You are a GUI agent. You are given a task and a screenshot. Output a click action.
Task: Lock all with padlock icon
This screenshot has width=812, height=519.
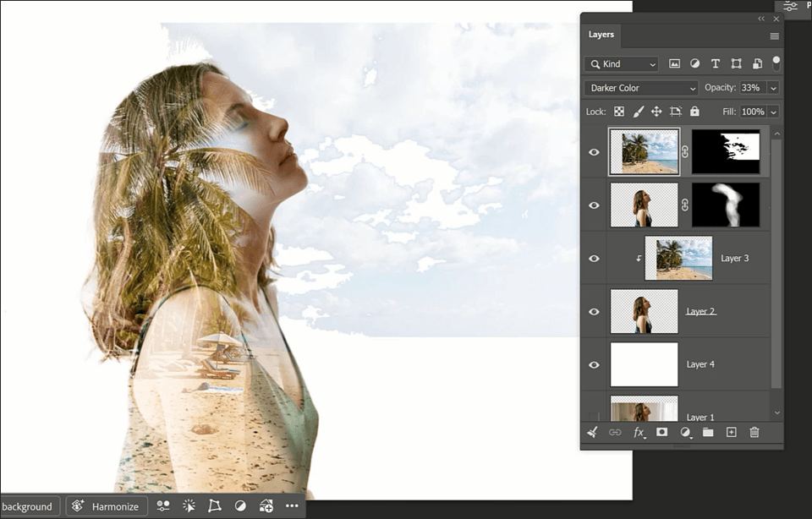(x=694, y=112)
